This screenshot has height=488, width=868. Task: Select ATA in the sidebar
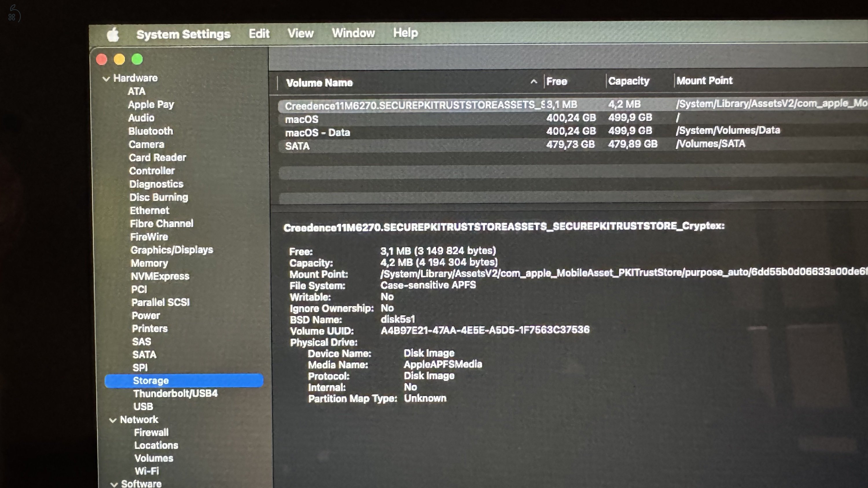coord(137,91)
